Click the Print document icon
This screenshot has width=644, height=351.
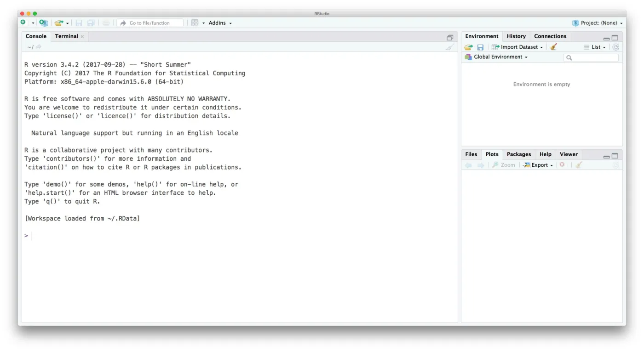(106, 23)
